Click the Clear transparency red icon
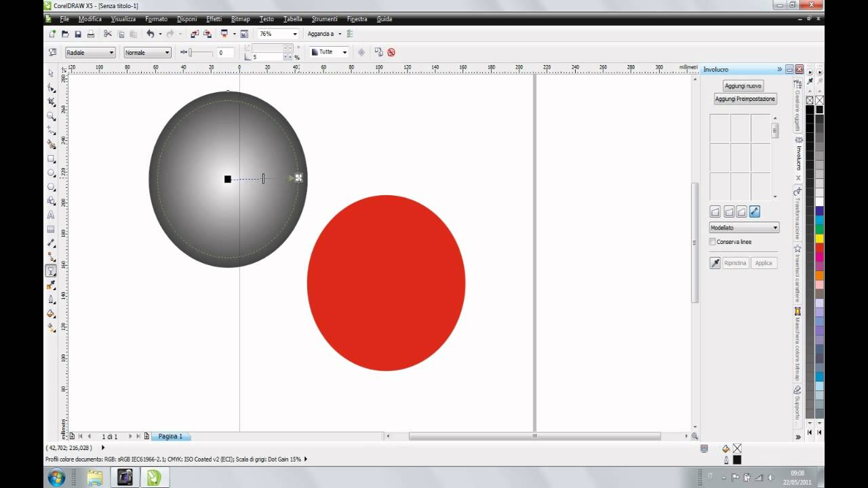The height and width of the screenshot is (488, 868). 391,52
